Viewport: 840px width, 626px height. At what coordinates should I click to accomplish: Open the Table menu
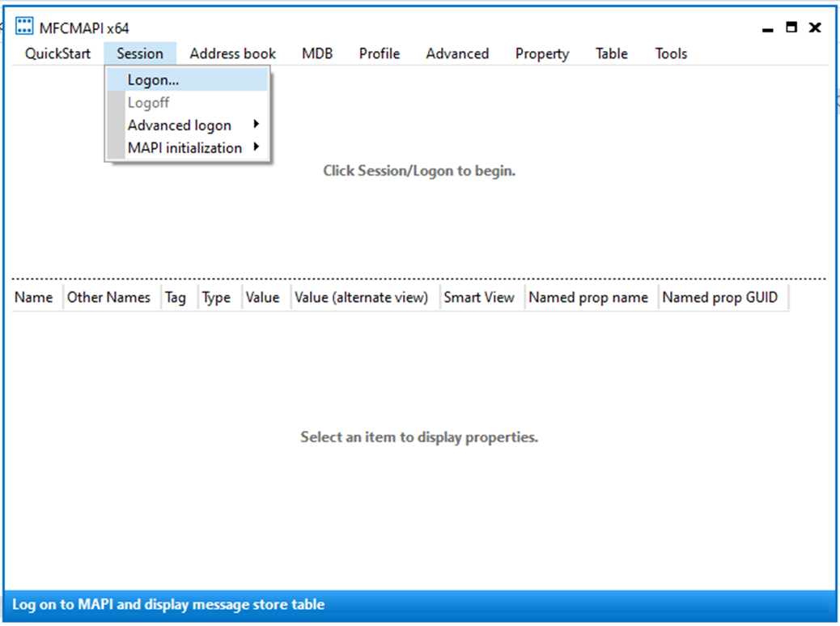tap(611, 53)
